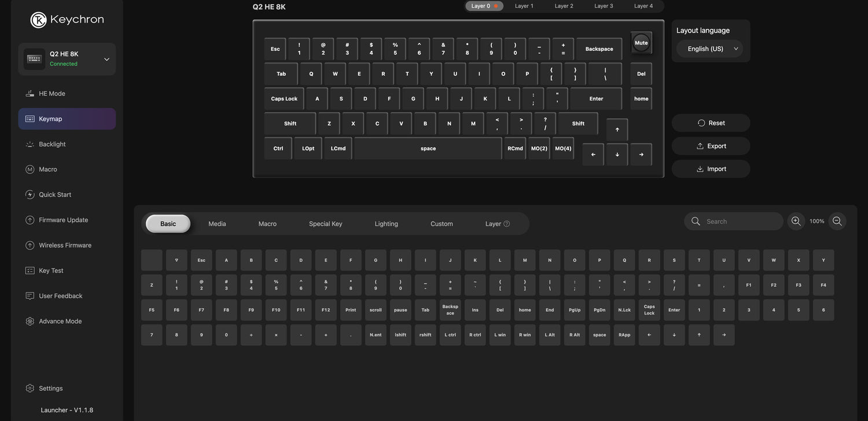Click the zoom in magnifier icon
Screen dimensions: 868x421
796,221
